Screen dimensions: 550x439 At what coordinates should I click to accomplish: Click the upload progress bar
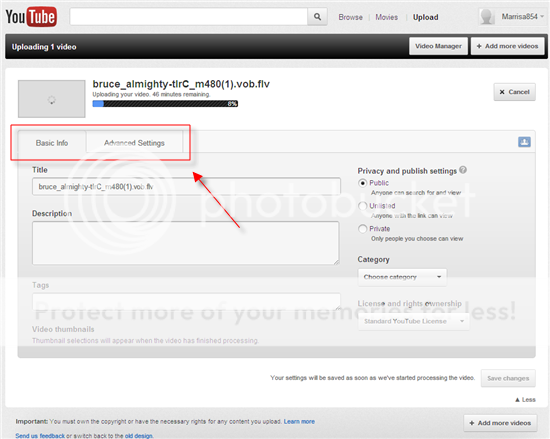coord(165,103)
